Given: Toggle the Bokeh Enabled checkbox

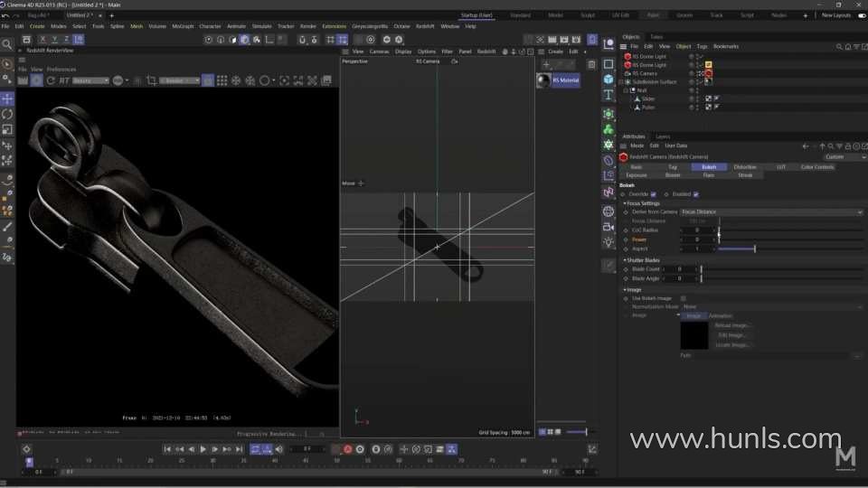Looking at the screenshot, I should tap(695, 194).
